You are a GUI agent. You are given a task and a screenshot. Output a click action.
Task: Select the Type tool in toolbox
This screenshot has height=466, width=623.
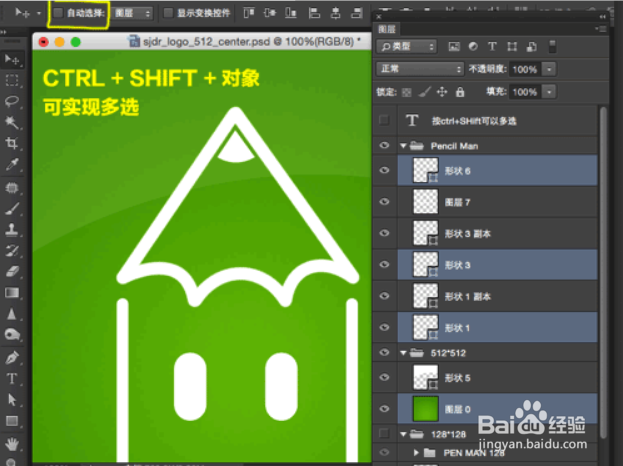point(12,378)
